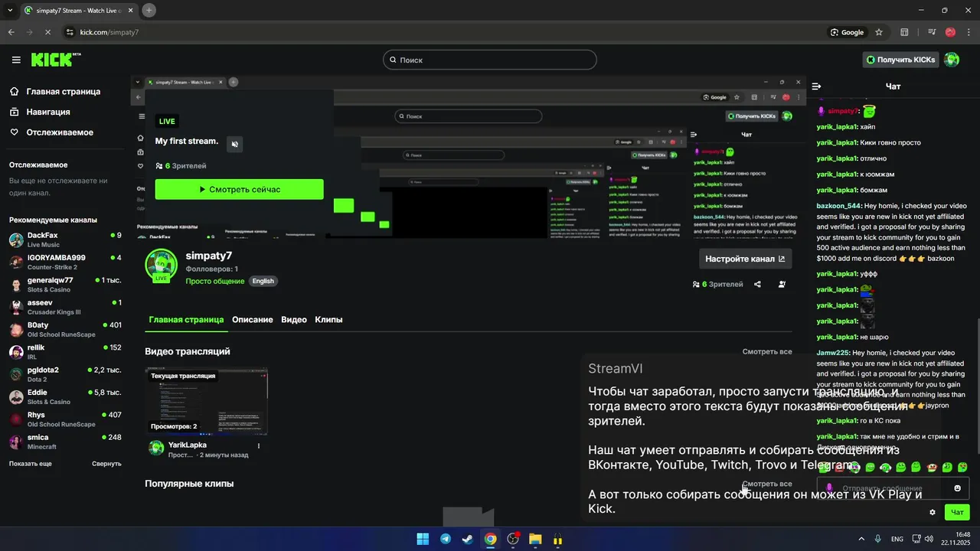Send message with green Чат button
This screenshot has height=551, width=980.
[957, 512]
